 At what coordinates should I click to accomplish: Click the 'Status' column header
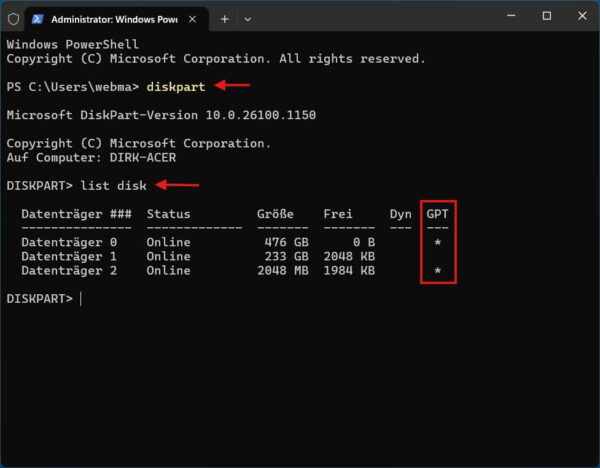pyautogui.click(x=168, y=214)
